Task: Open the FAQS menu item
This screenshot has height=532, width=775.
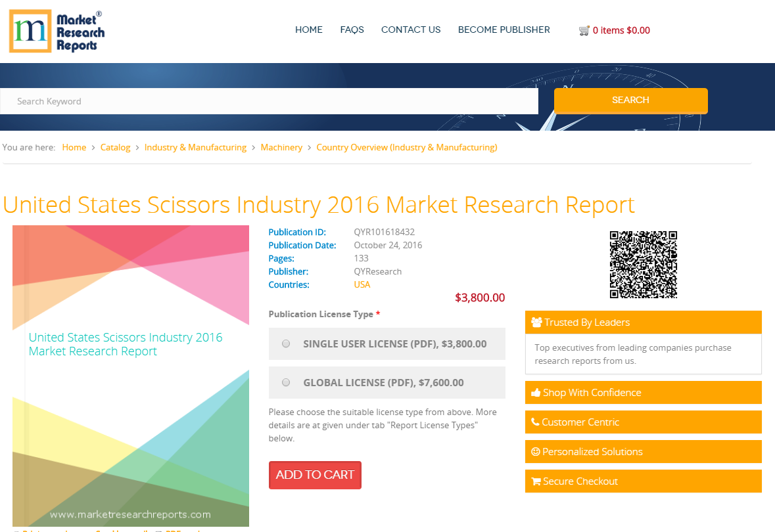Action: tap(352, 30)
